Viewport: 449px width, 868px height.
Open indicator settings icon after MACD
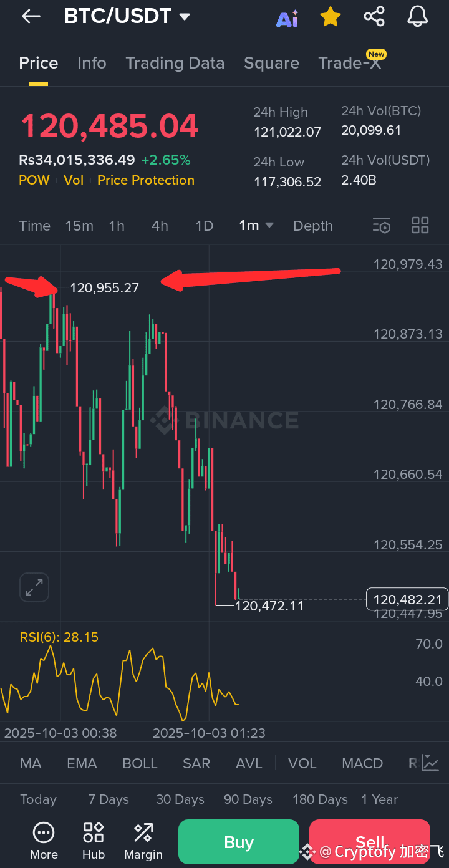[430, 763]
